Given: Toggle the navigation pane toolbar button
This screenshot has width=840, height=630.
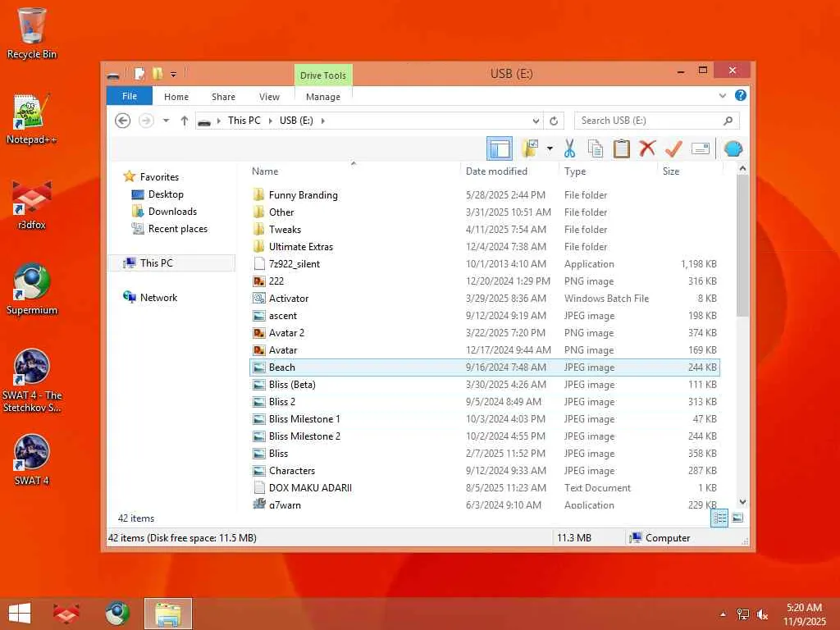Looking at the screenshot, I should (500, 148).
